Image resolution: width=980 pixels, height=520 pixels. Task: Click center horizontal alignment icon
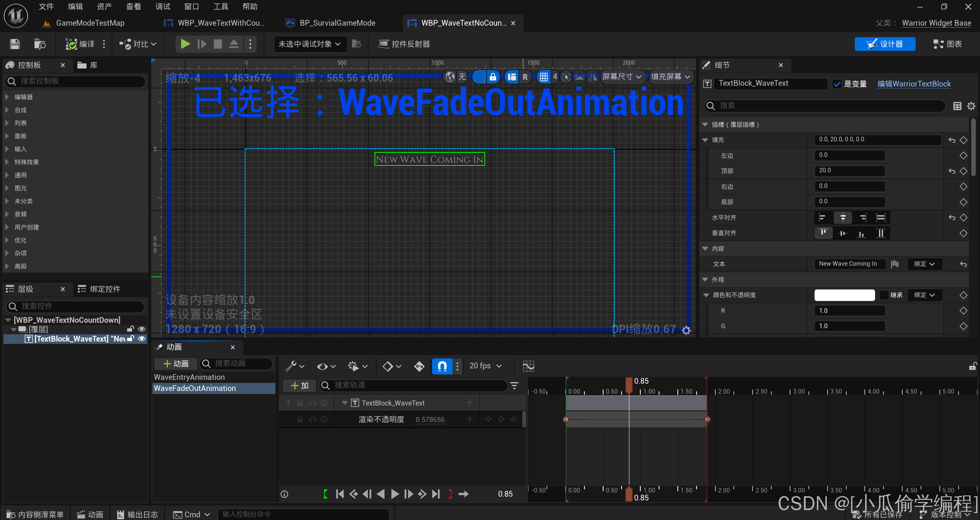point(843,217)
